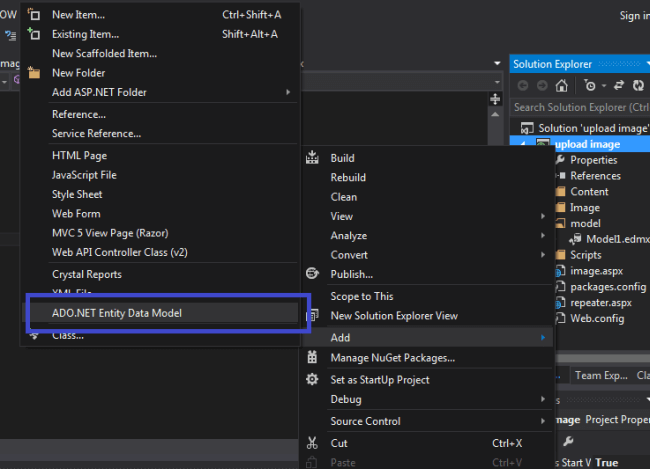This screenshot has width=650, height=469.
Task: Select the model folder in tree
Action: click(x=585, y=224)
